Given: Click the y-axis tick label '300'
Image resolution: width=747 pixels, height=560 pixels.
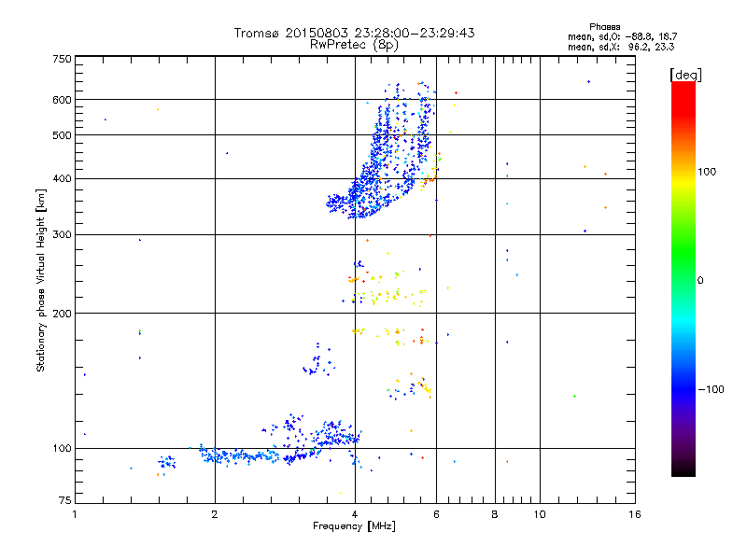Looking at the screenshot, I should point(62,235).
